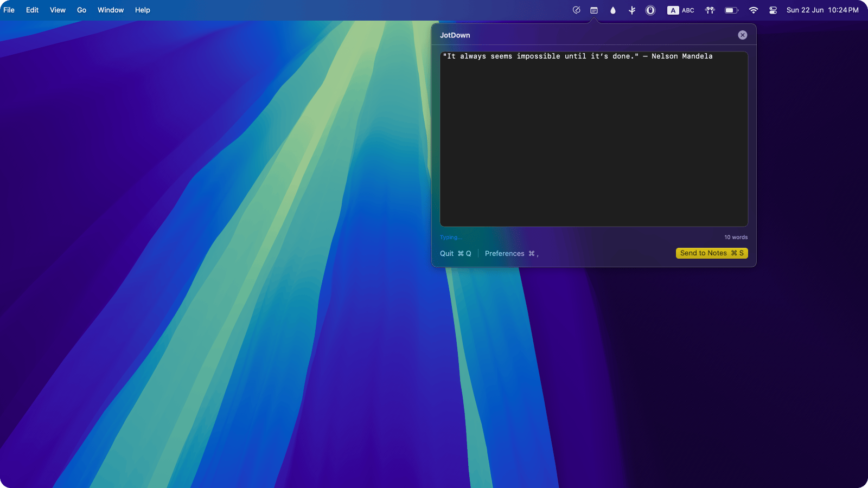Screen dimensions: 868x488
Task: Open the Help menu
Action: [143, 10]
